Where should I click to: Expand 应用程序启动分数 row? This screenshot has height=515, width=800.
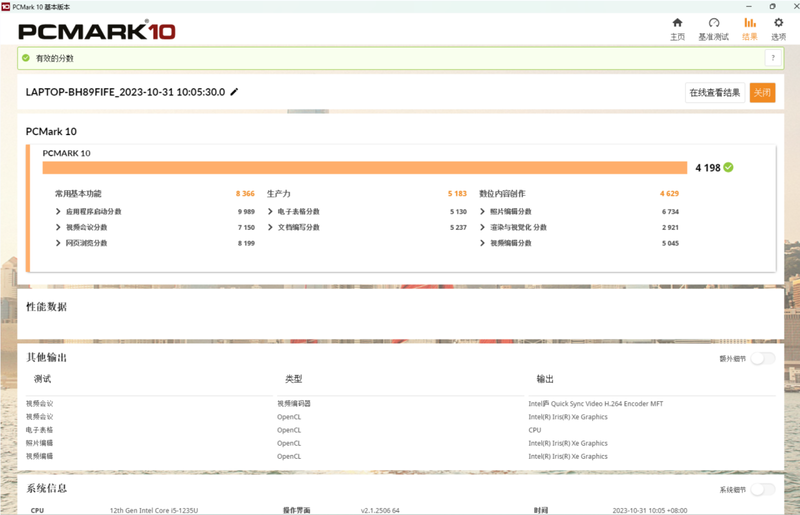(x=59, y=212)
